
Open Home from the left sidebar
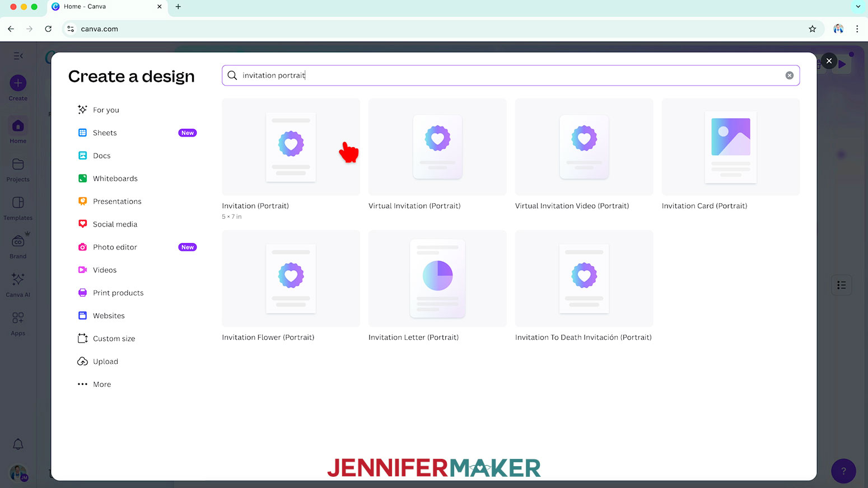click(x=18, y=131)
